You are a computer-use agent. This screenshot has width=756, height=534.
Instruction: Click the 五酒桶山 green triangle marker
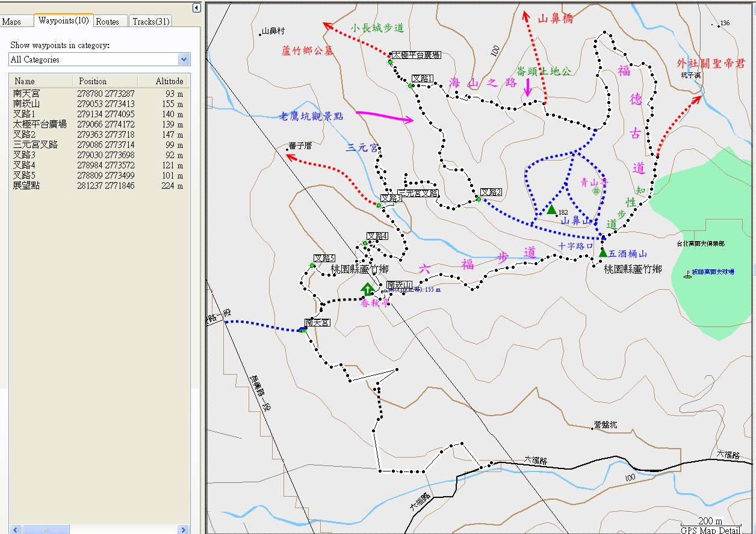(x=603, y=252)
